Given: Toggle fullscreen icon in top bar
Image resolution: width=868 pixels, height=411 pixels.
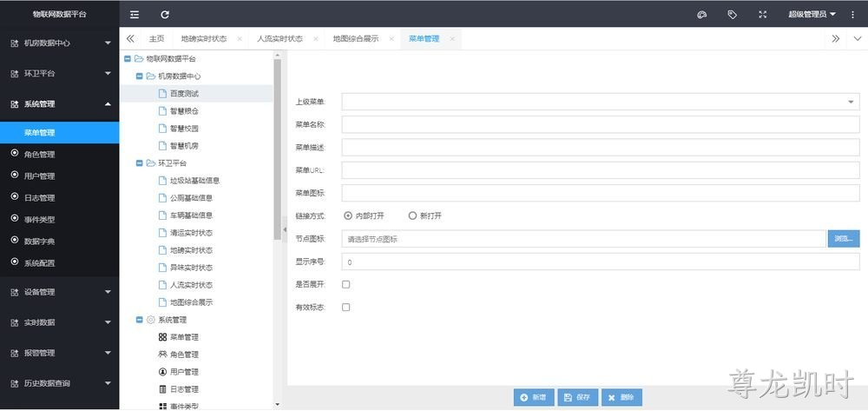Looking at the screenshot, I should (x=762, y=15).
